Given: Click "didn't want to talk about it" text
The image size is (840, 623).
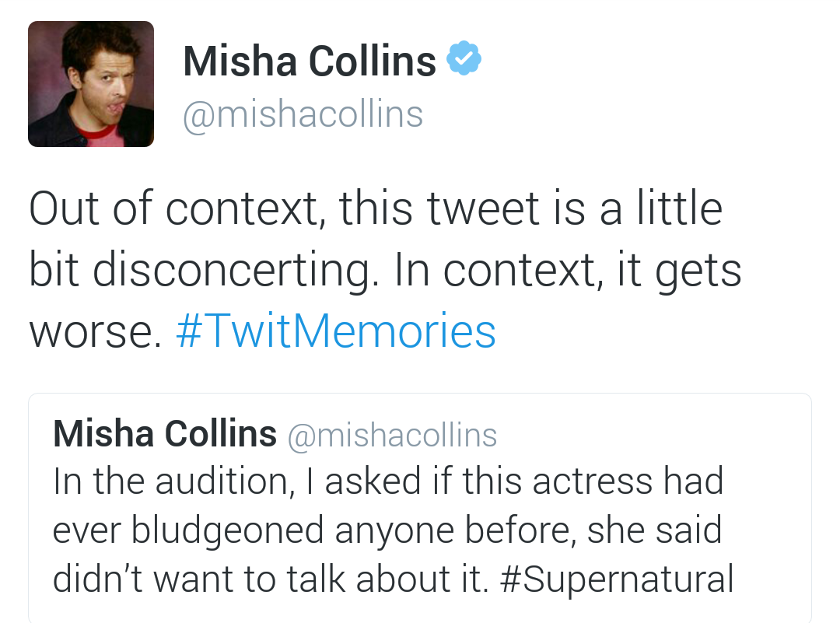Looking at the screenshot, I should [270, 579].
